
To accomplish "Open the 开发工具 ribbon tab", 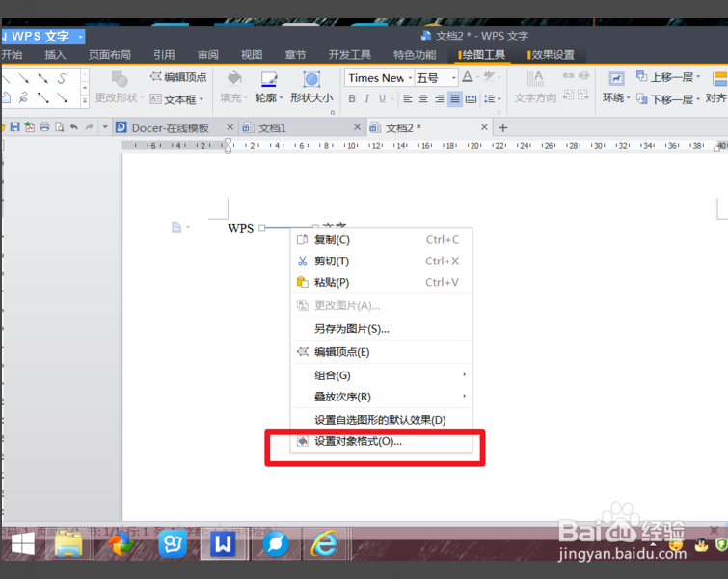I will (x=350, y=55).
